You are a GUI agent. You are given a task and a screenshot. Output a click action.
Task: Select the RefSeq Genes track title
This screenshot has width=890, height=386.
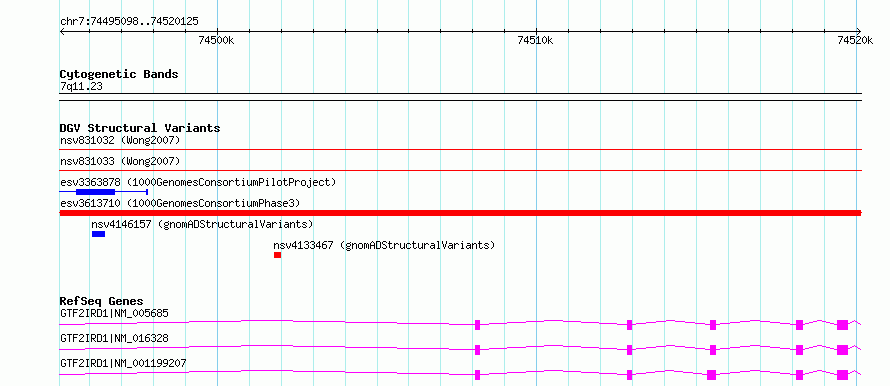pos(102,301)
